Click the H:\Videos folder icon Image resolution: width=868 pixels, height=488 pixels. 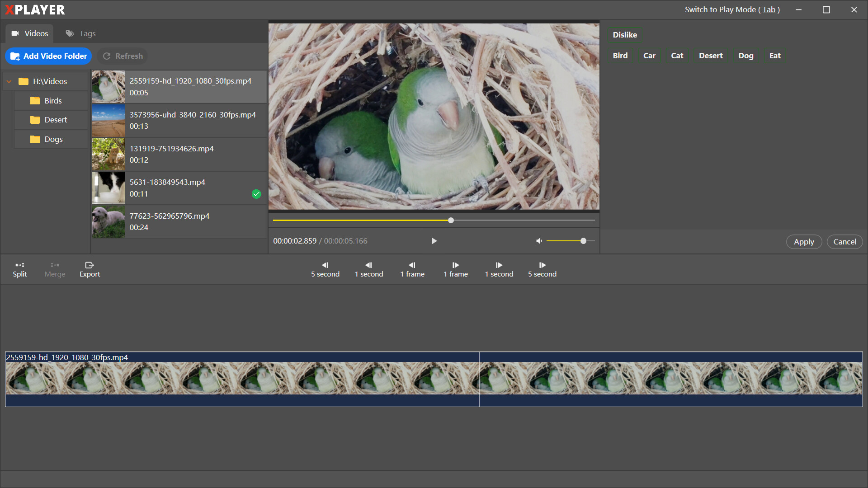tap(24, 81)
